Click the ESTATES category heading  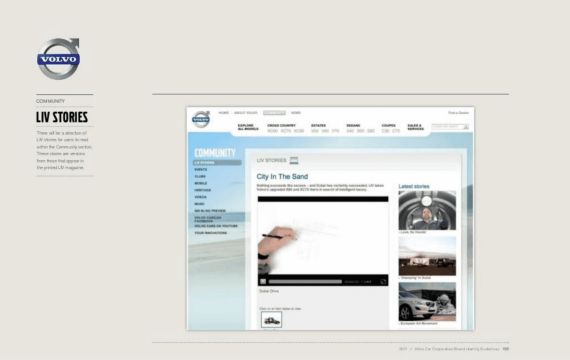[x=318, y=125]
